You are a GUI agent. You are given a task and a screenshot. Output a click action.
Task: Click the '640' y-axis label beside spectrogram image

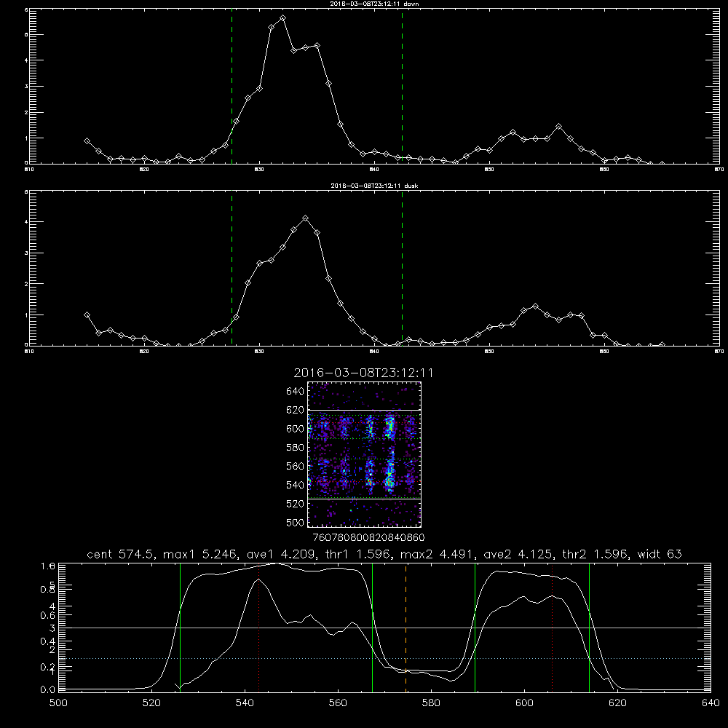tap(295, 391)
